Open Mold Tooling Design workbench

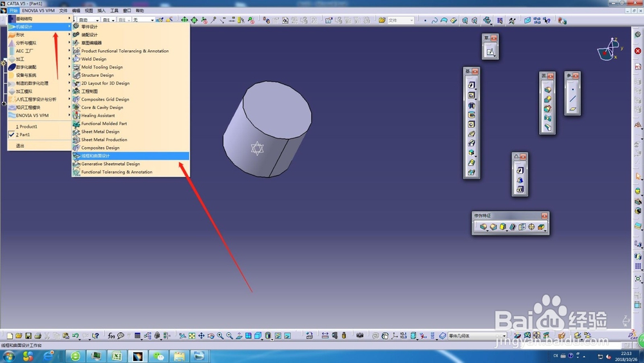pos(131,67)
